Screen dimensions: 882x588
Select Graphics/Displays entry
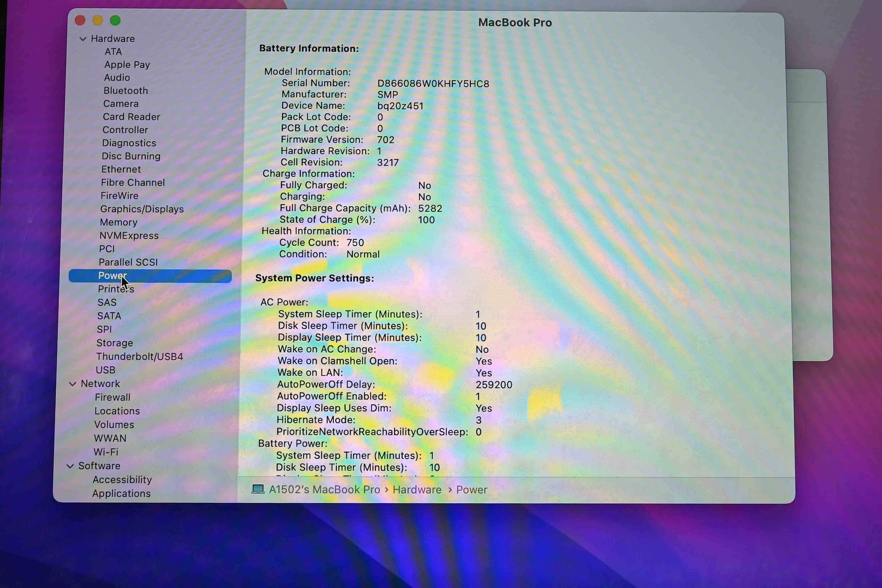142,209
